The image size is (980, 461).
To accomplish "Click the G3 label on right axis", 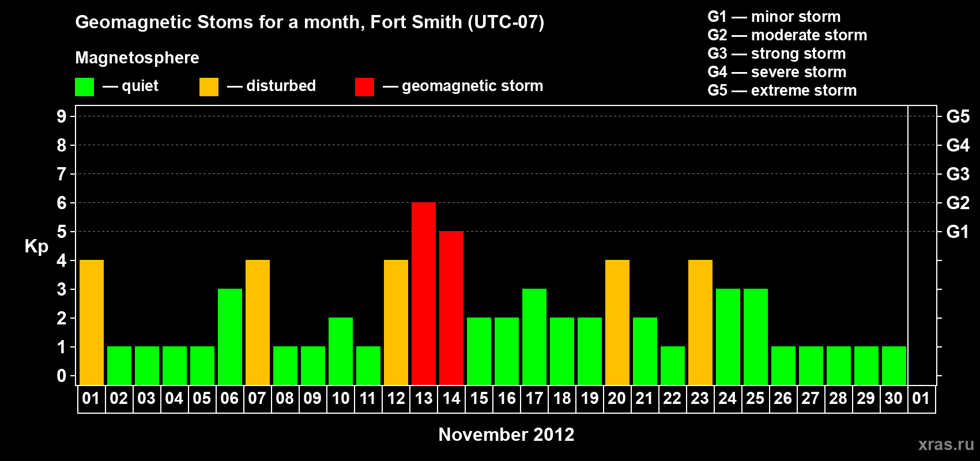I will click(958, 174).
